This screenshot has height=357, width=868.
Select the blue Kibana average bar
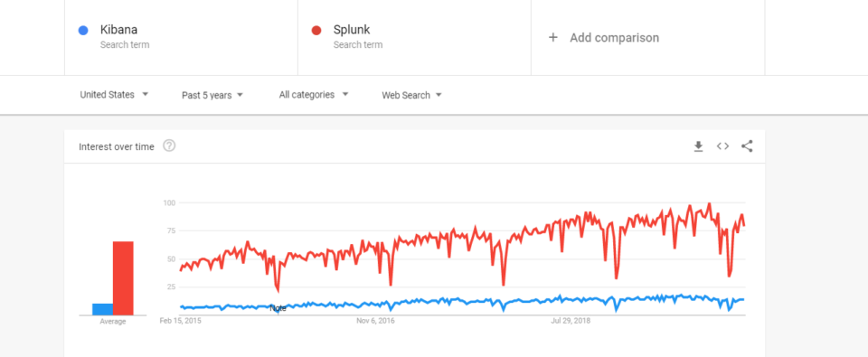(x=102, y=309)
